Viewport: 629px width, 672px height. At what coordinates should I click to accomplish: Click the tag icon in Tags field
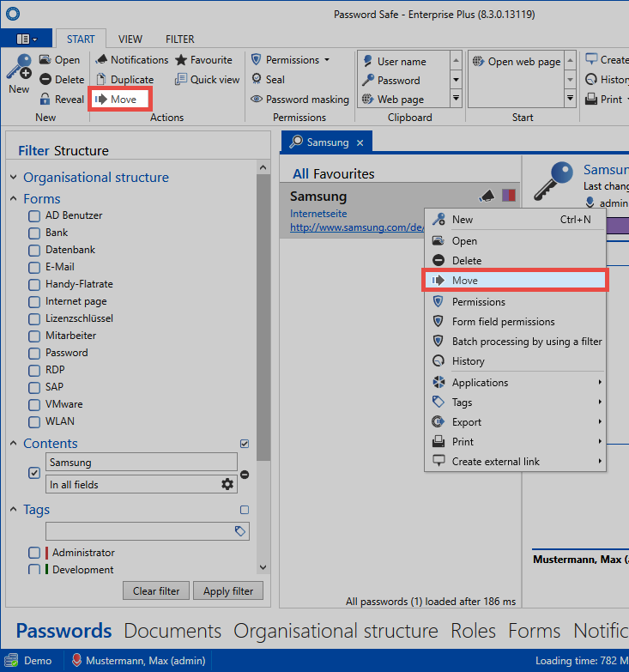pos(240,531)
